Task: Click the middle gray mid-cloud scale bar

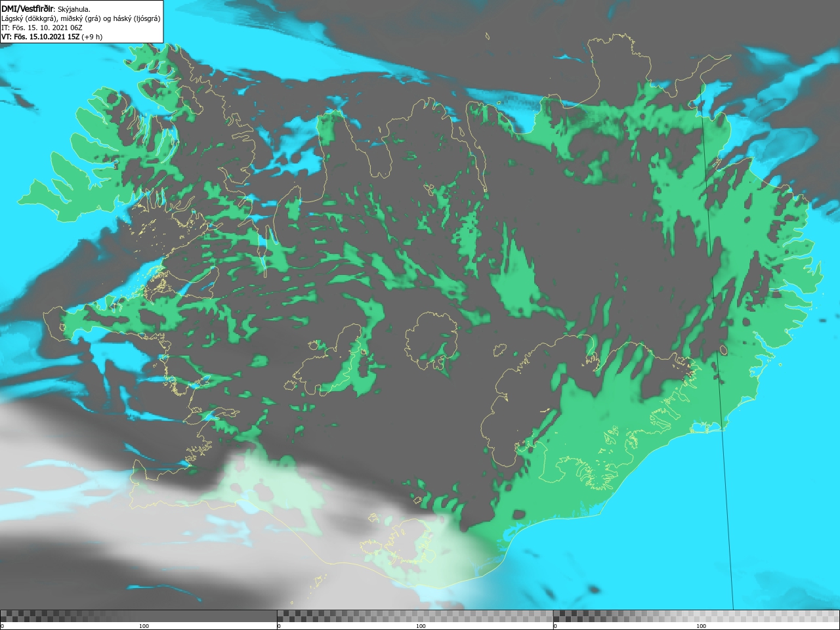Action: pos(415,616)
